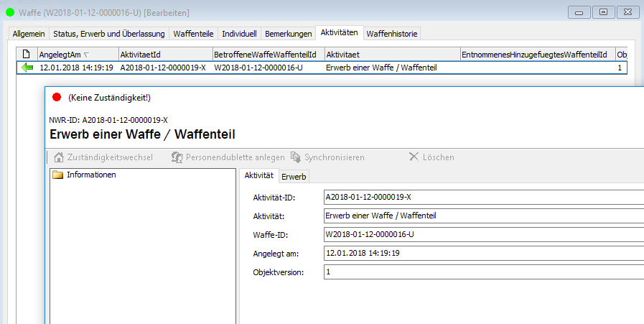Click the green arrow row icon
The width and height of the screenshot is (644, 324).
point(28,68)
